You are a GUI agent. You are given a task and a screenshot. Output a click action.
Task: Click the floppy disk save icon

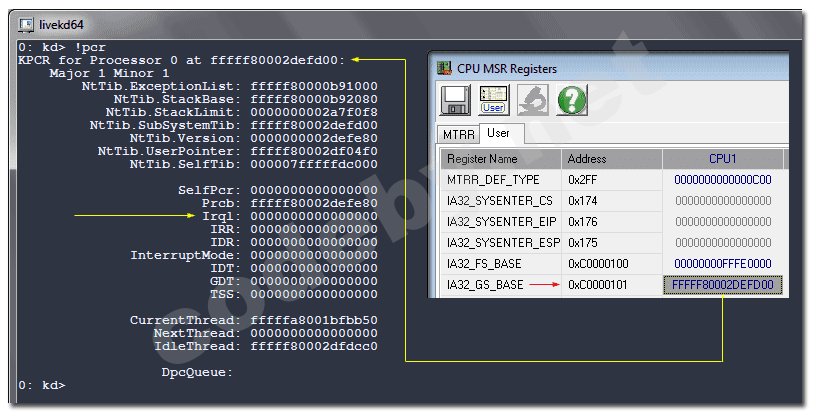[455, 100]
